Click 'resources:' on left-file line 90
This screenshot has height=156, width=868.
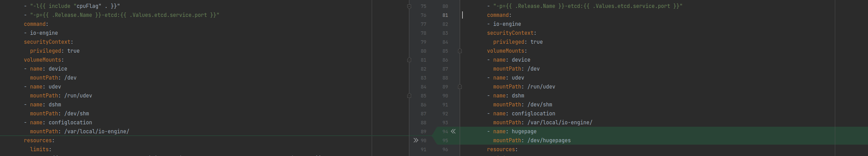39,141
